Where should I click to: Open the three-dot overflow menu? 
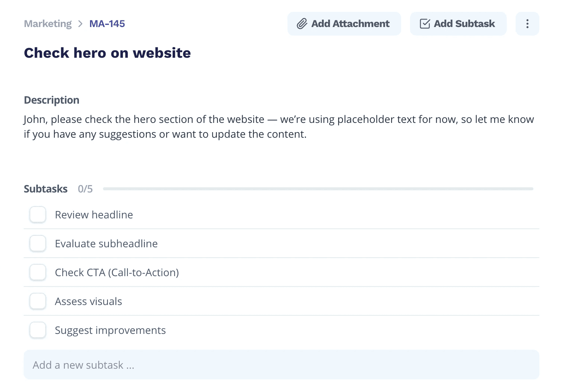click(x=527, y=23)
